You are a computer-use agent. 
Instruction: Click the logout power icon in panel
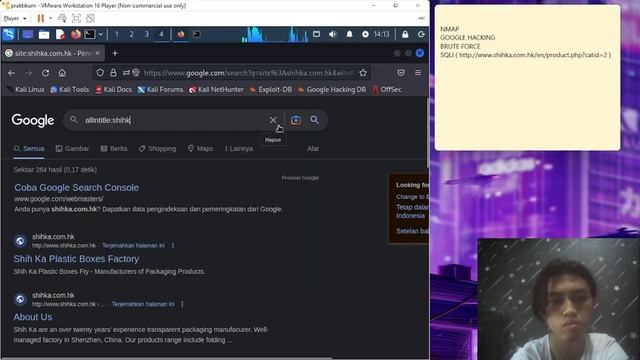(x=421, y=34)
